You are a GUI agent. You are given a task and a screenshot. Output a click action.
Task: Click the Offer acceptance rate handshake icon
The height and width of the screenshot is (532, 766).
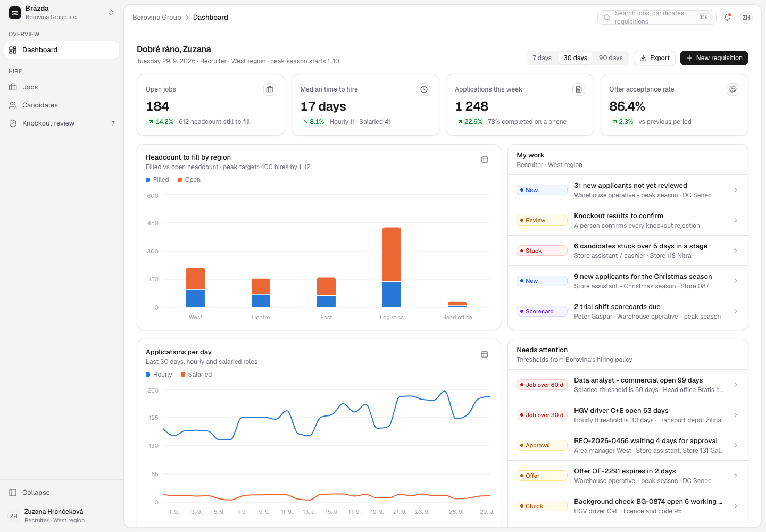pos(733,89)
